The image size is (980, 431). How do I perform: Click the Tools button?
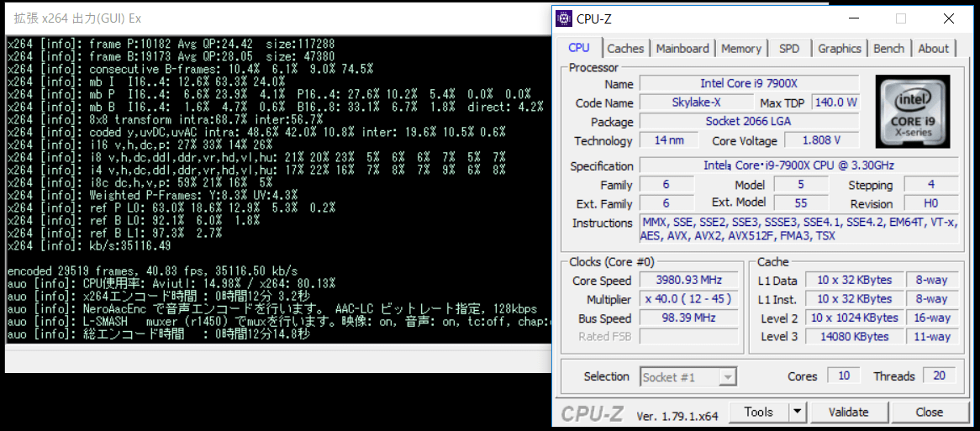click(759, 413)
